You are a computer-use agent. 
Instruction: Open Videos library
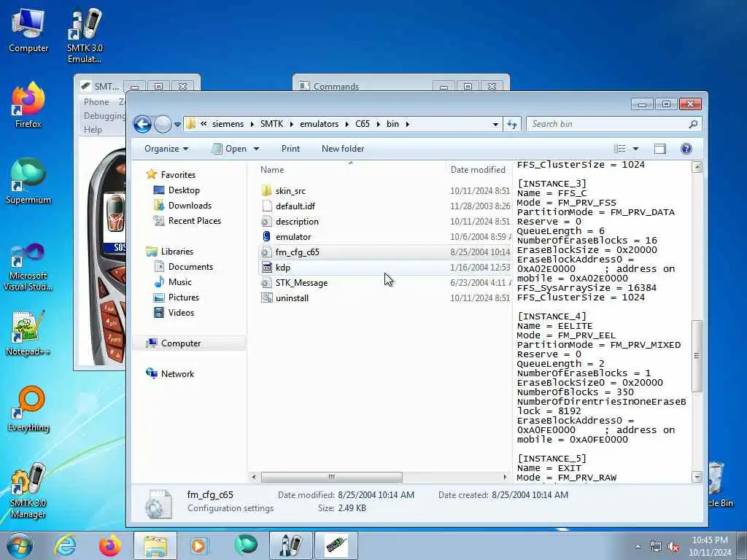click(x=181, y=312)
